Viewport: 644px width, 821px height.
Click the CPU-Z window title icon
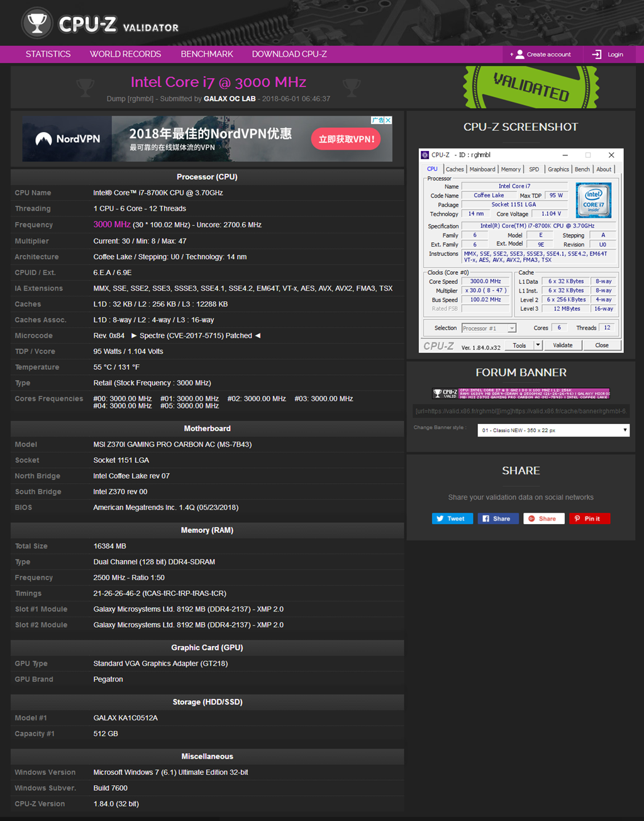click(425, 155)
